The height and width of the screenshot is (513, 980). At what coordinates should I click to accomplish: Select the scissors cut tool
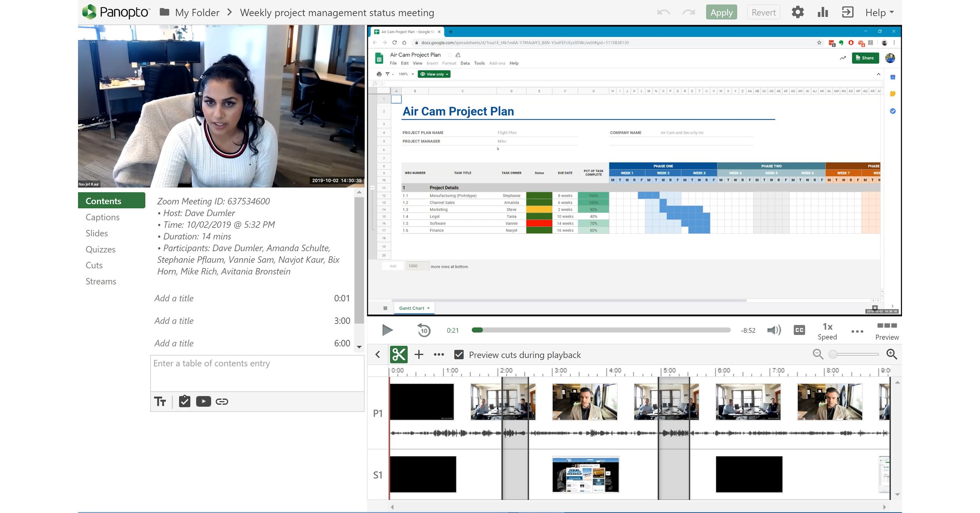coord(398,354)
